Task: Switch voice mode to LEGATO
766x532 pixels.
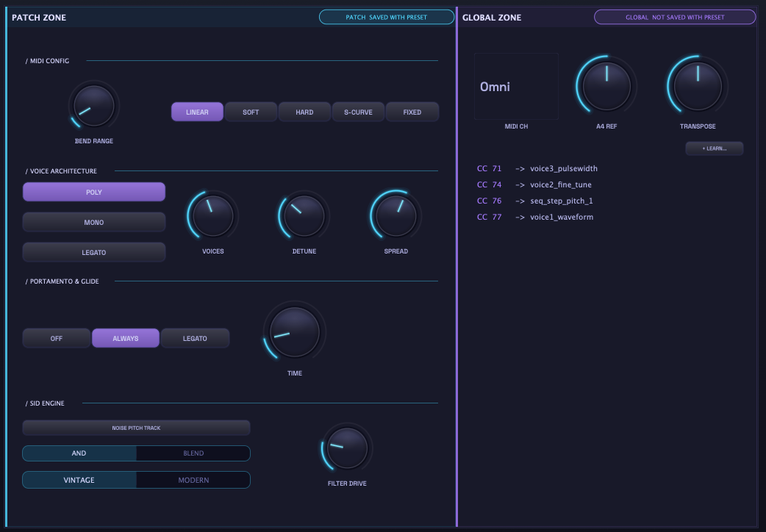Action: 94,253
